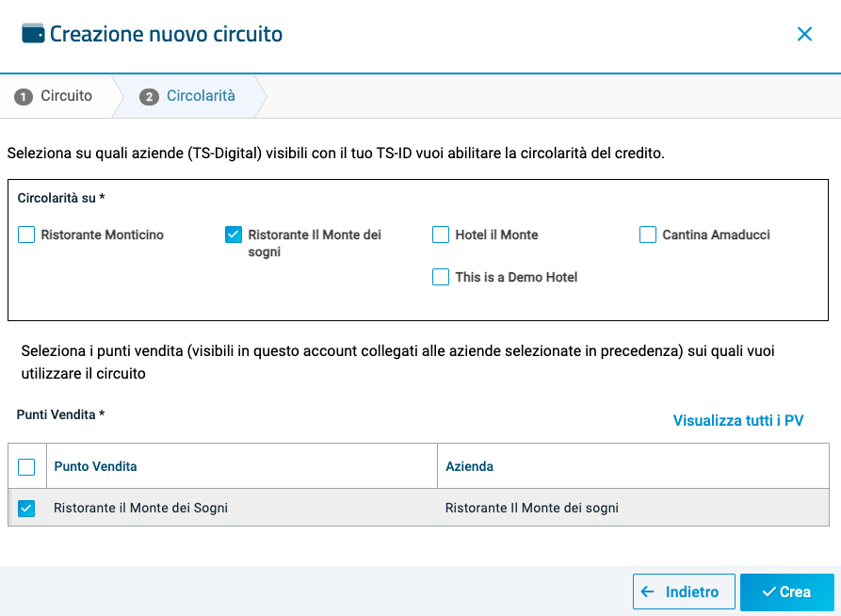Uncheck Ristorante Il Monte dei sogni company
The width and height of the screenshot is (841, 616).
click(x=234, y=235)
